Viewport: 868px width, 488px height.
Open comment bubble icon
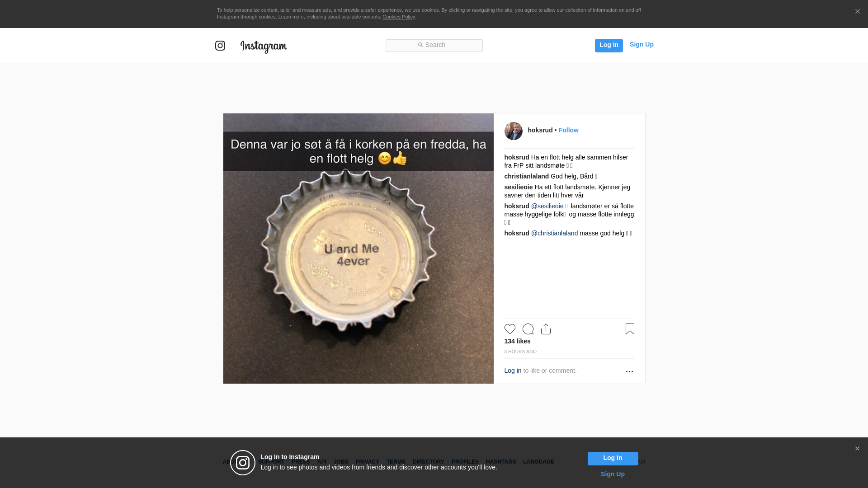pos(528,329)
